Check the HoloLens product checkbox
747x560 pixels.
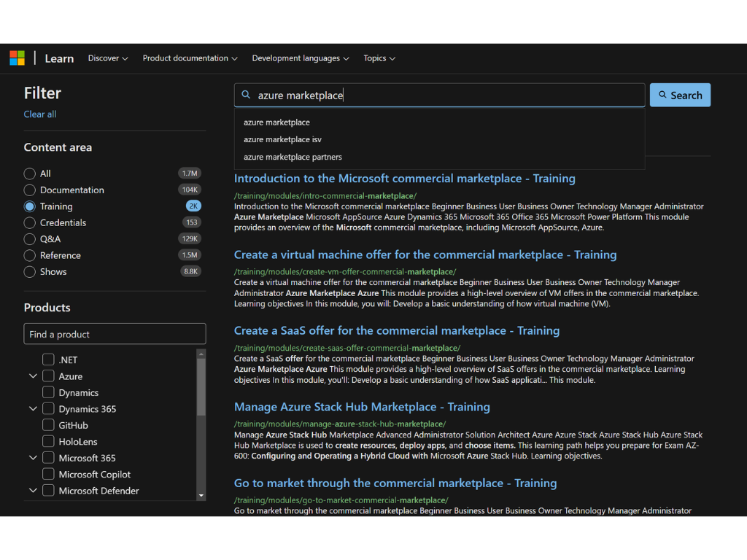pos(48,441)
